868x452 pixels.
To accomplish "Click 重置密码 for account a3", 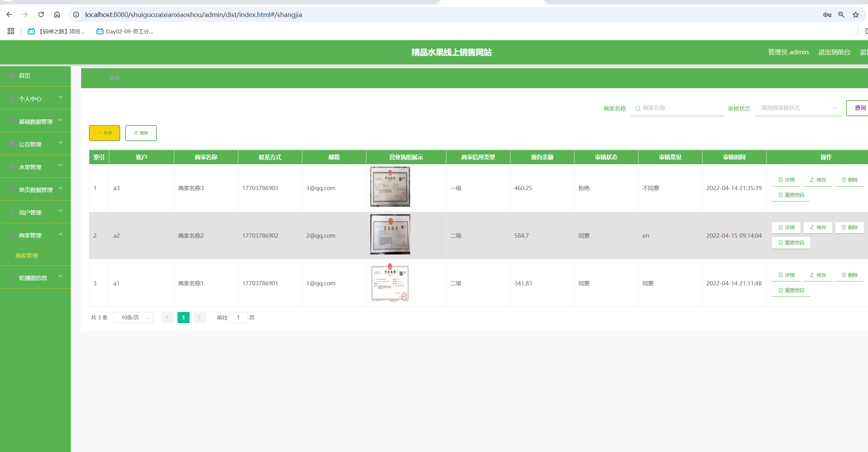I will (x=791, y=195).
